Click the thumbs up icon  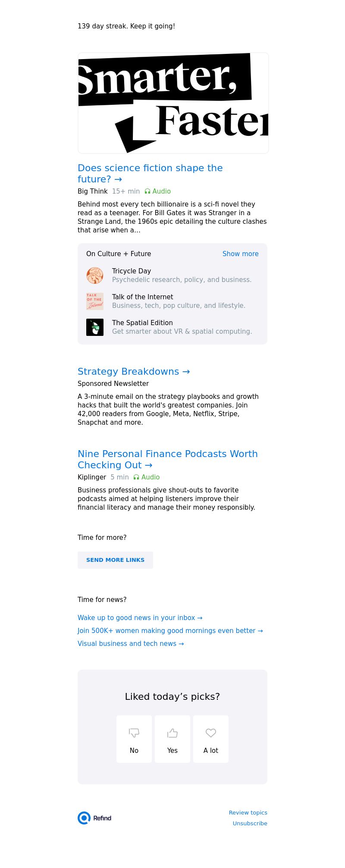tap(172, 733)
